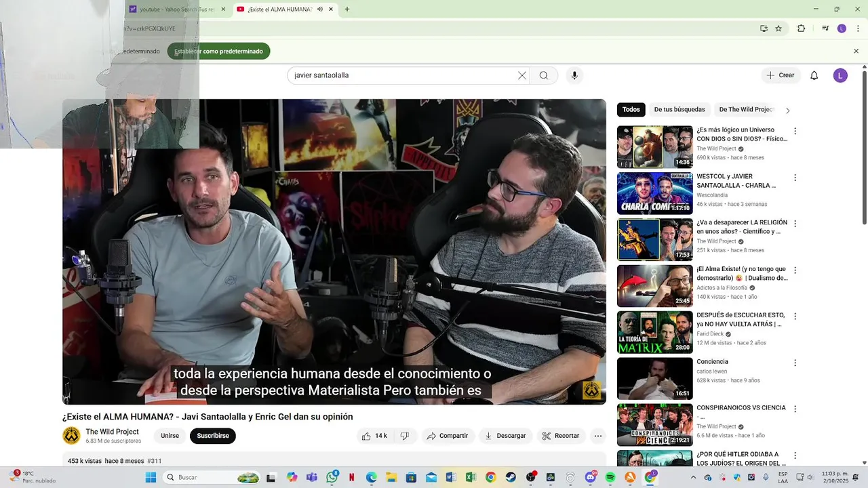Click the #311 hashtag link
The height and width of the screenshot is (488, 868).
[x=154, y=461]
